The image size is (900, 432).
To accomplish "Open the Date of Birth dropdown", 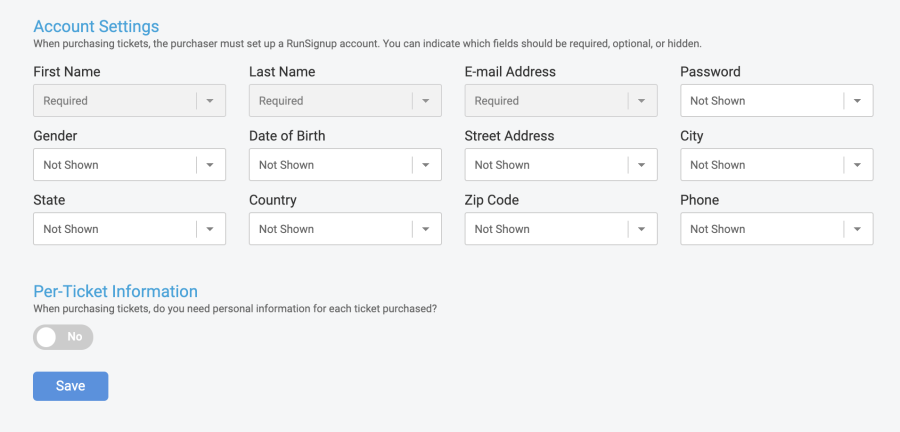I will [345, 165].
